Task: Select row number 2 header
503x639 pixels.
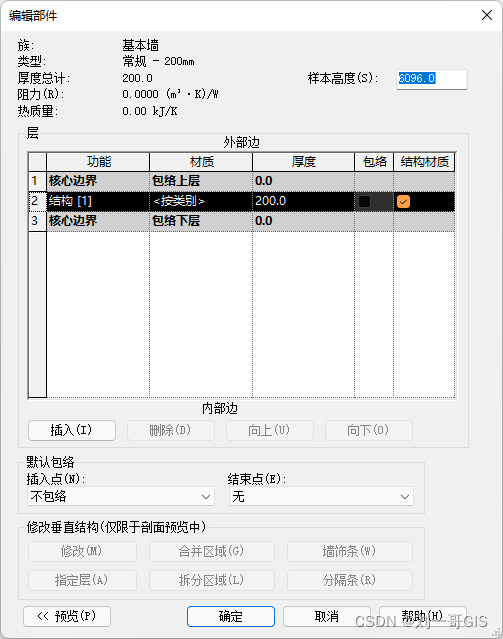Action: [x=37, y=201]
